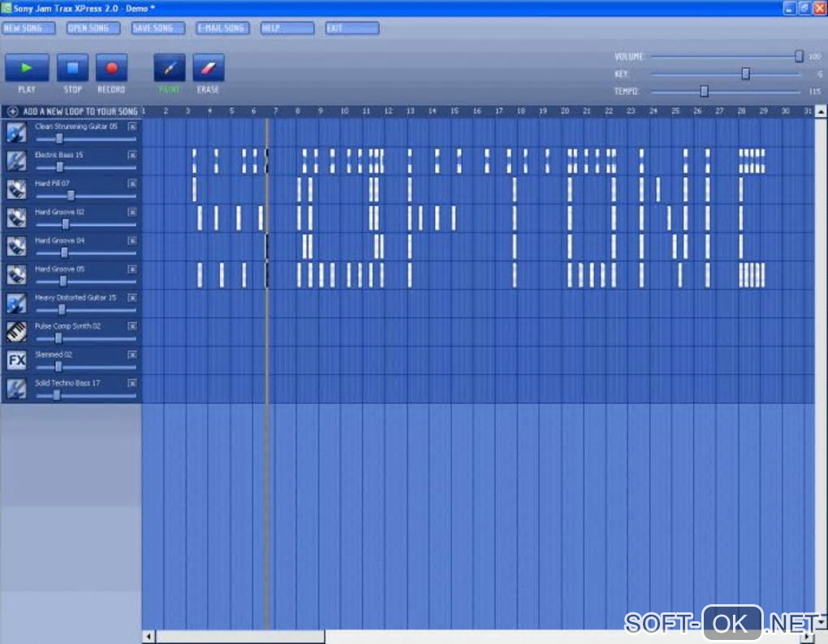Click the Key slider handle
The width and height of the screenshot is (828, 644).
point(745,74)
